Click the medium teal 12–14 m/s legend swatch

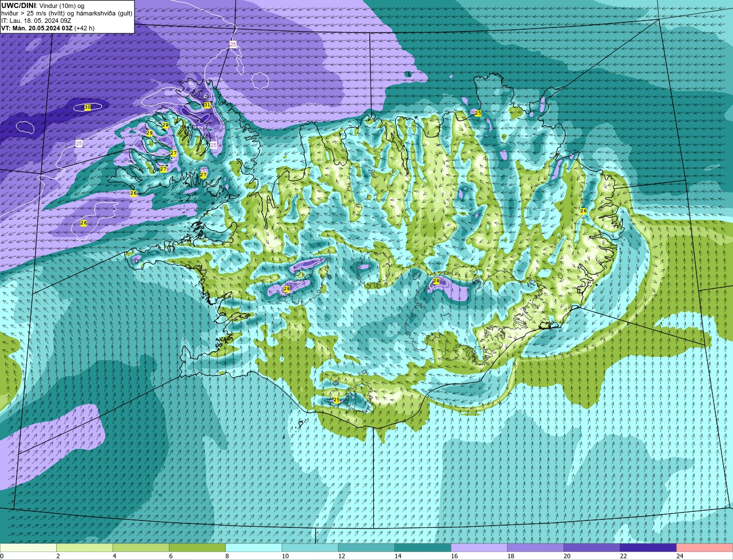click(x=366, y=547)
